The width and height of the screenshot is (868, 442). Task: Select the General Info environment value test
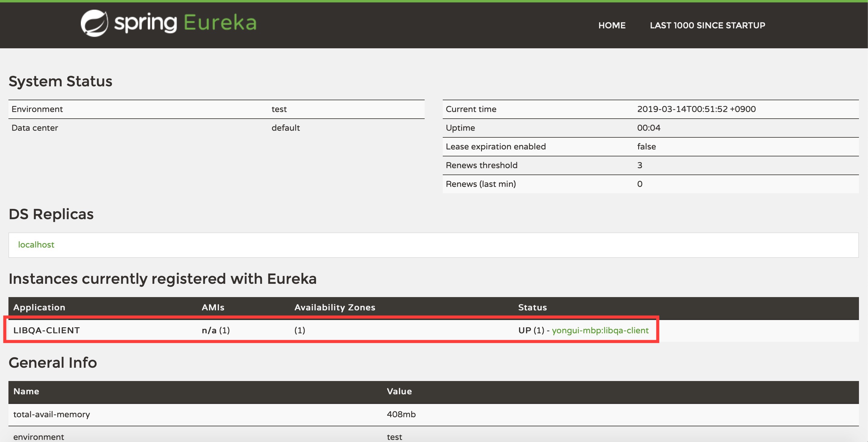pos(394,437)
